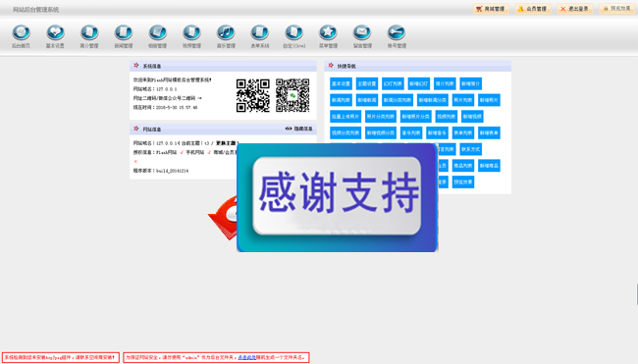Viewport: 638px width, 364px height.
Task: Open 菜单管理 star icon
Action: pos(328,32)
